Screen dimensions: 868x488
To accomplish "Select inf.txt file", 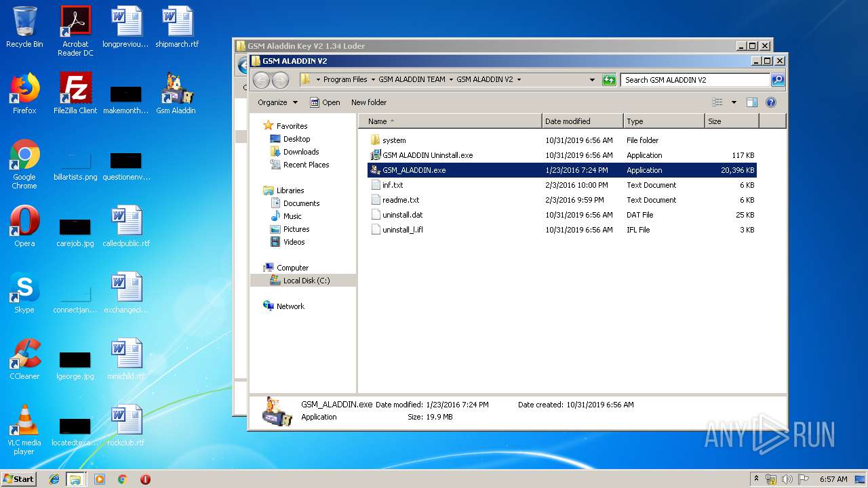I will pyautogui.click(x=561, y=185).
